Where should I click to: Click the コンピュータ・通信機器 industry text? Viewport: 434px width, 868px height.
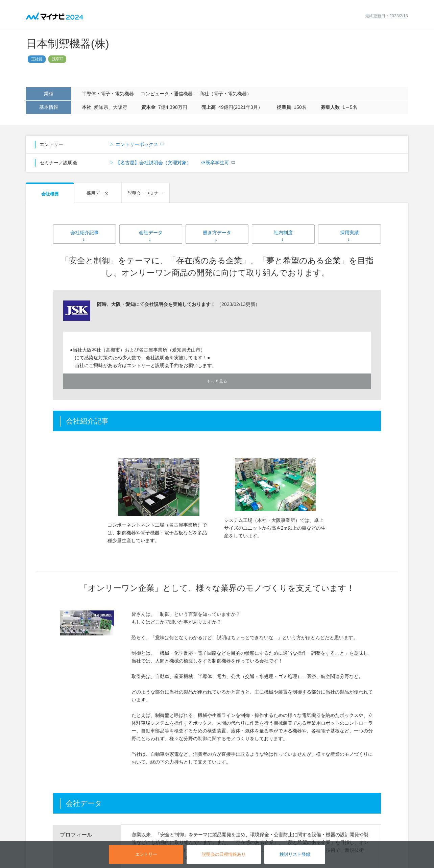[167, 94]
